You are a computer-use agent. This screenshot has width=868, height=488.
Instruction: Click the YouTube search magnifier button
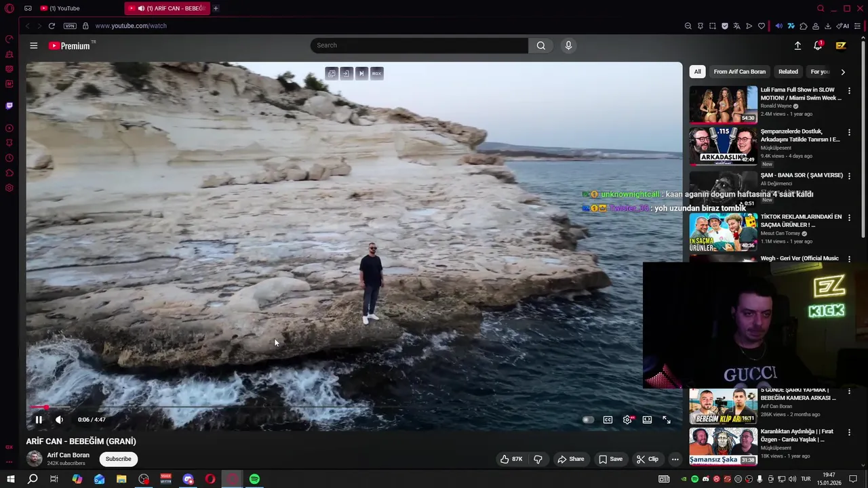click(540, 45)
